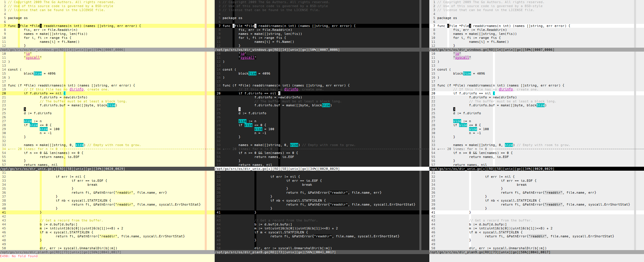The width and height of the screenshot is (644, 262).
Task: Click 'fis, err := file.Readdir(n)' in dark pane
Action: coord(265,30)
